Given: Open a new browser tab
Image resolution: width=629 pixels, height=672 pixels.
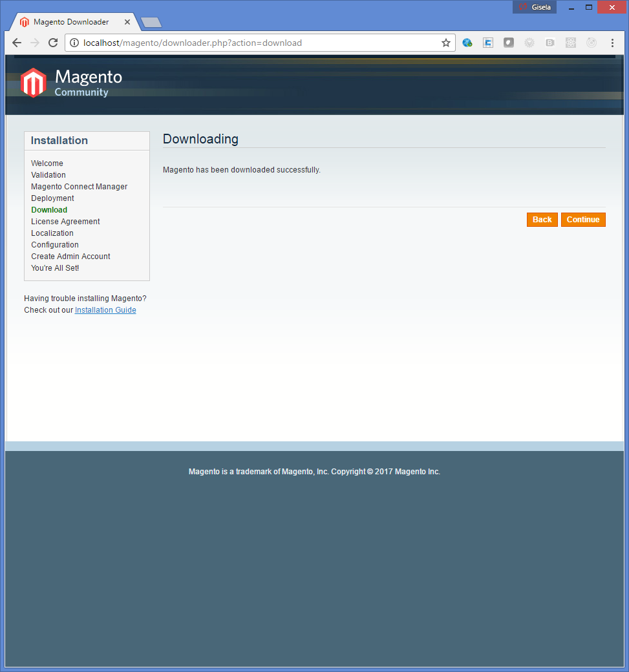Looking at the screenshot, I should pos(151,23).
